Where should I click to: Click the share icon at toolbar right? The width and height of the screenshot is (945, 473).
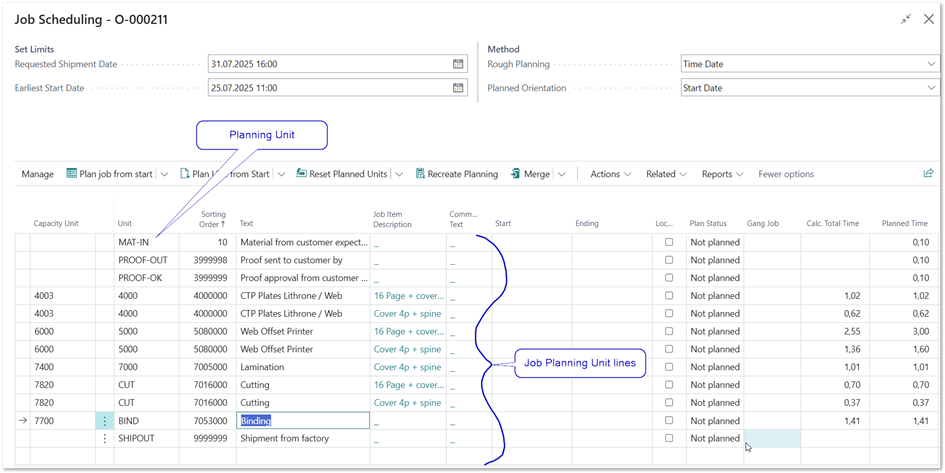pyautogui.click(x=928, y=174)
